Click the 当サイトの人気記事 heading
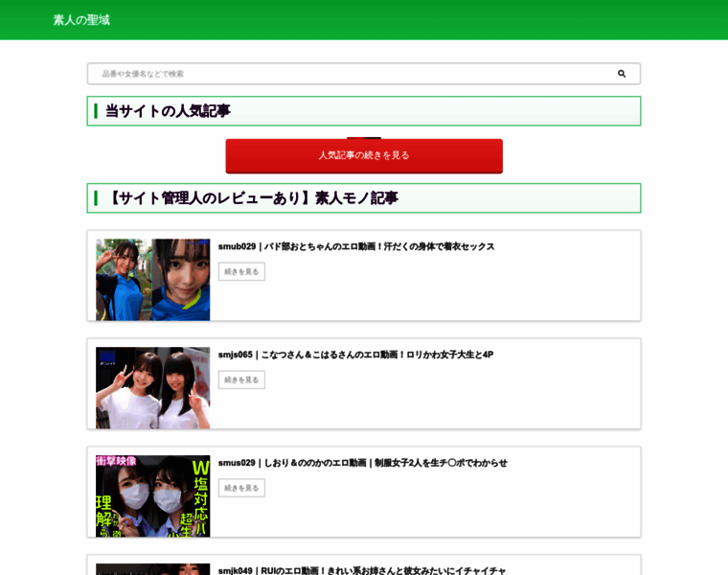This screenshot has width=728, height=575. (x=168, y=111)
